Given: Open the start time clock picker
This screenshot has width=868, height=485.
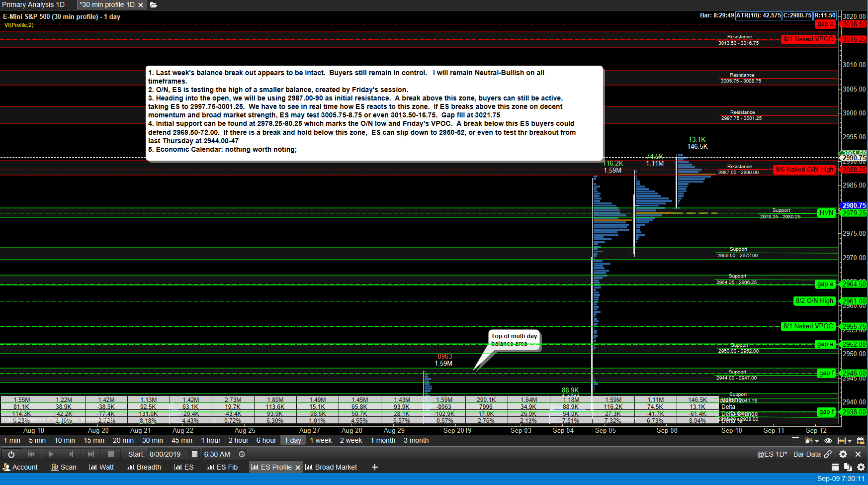Looking at the screenshot, I should point(242,454).
